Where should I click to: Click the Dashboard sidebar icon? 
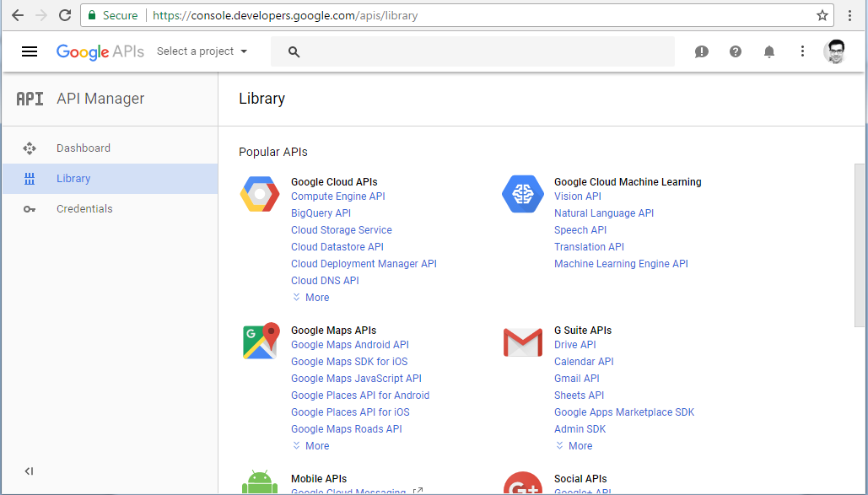point(30,148)
